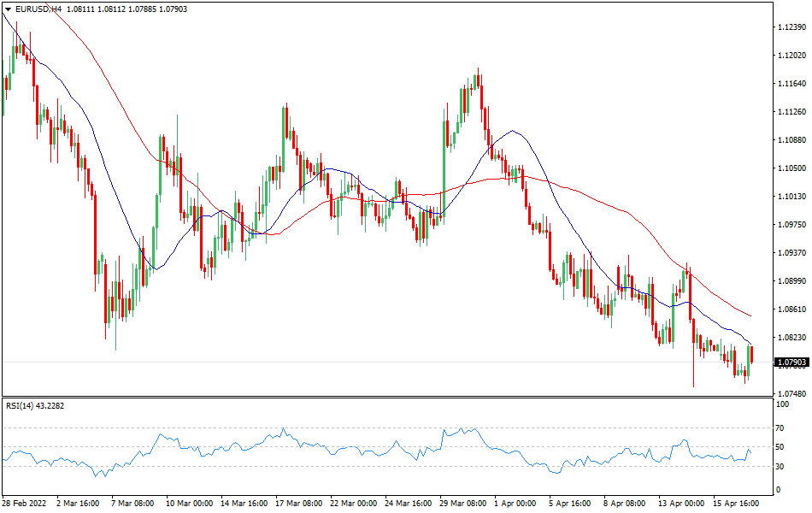The image size is (812, 513).
Task: Click the 15 Apr 16:00 time label
Action: coord(736,504)
